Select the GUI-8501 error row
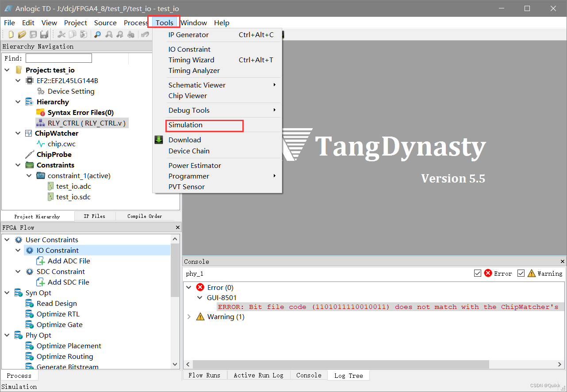 (x=222, y=297)
